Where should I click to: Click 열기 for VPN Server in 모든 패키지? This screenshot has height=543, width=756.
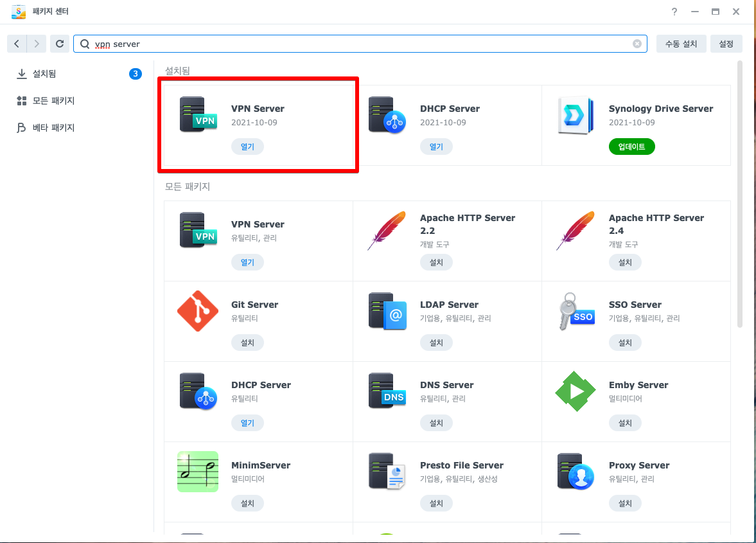[247, 262]
